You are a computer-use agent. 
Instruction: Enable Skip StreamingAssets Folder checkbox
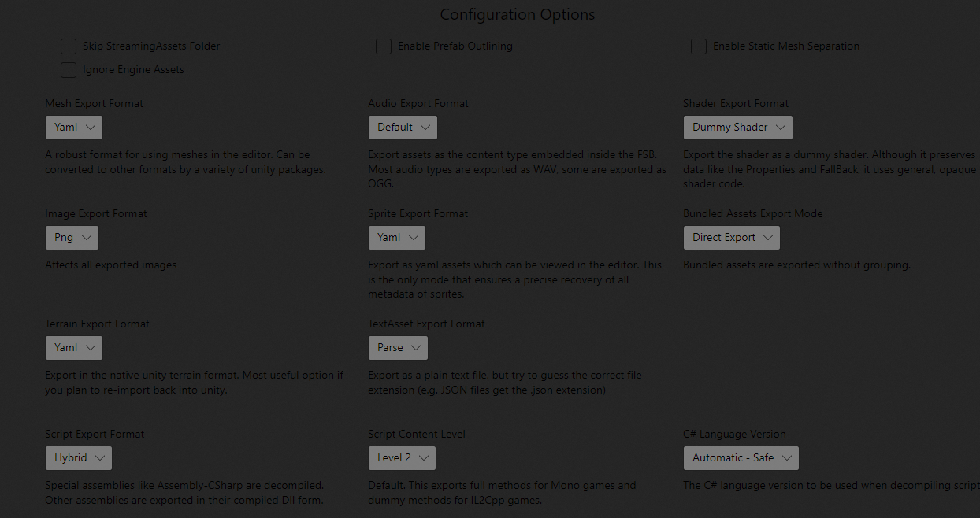(69, 46)
